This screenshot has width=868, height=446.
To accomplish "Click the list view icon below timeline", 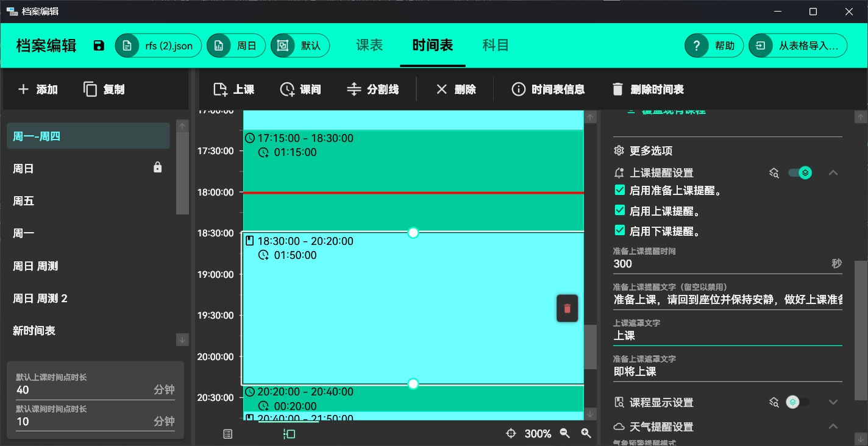I will coord(228,434).
